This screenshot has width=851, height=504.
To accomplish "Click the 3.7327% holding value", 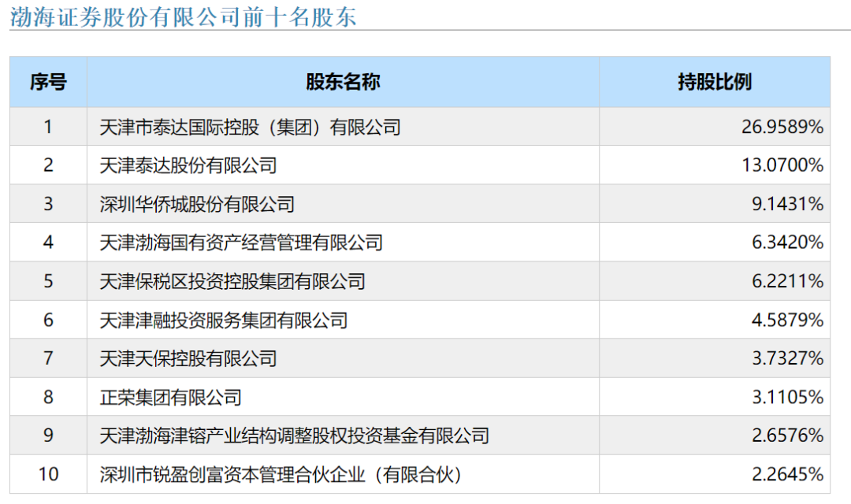I will pyautogui.click(x=787, y=358).
